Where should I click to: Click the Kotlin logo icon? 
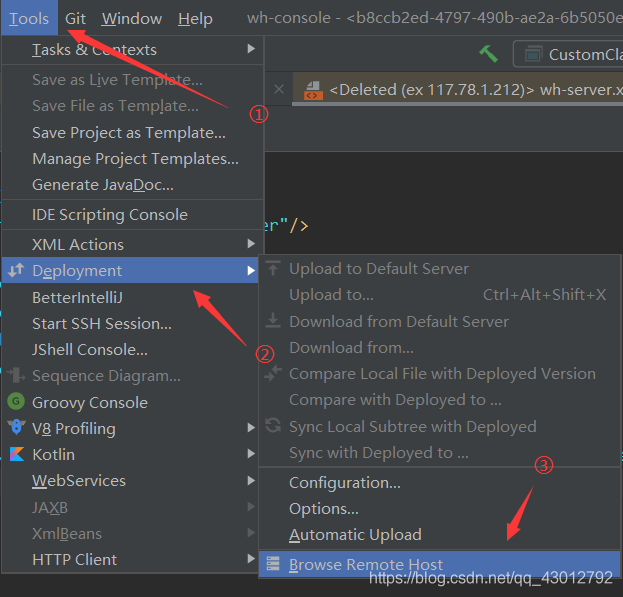(17, 454)
